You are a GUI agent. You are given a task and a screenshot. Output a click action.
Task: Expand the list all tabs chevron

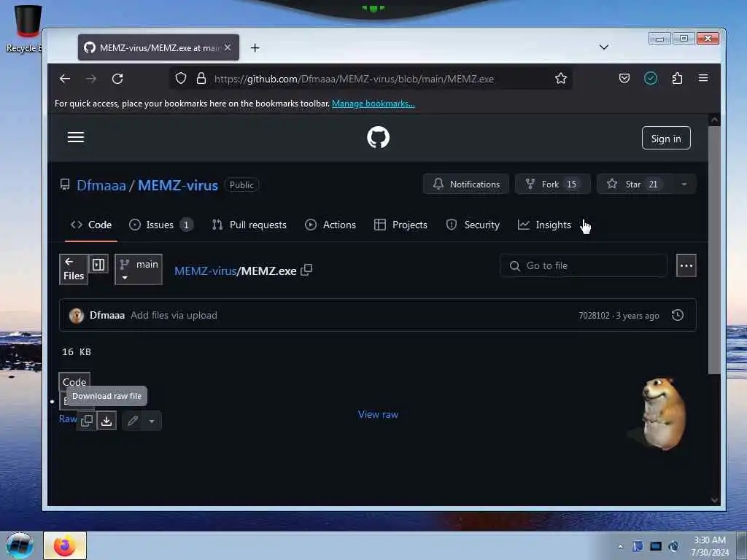click(603, 47)
